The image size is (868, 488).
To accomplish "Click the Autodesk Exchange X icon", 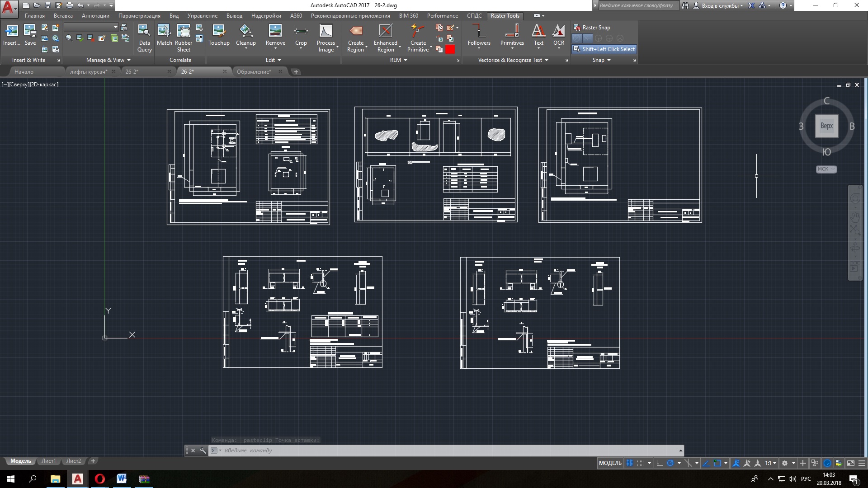I will coord(751,5).
